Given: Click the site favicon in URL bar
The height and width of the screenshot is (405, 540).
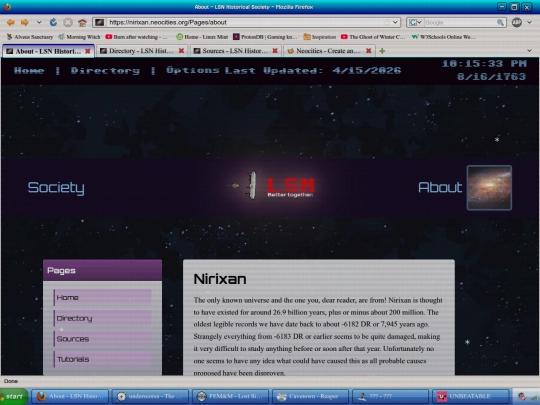Looking at the screenshot, I should pos(100,22).
